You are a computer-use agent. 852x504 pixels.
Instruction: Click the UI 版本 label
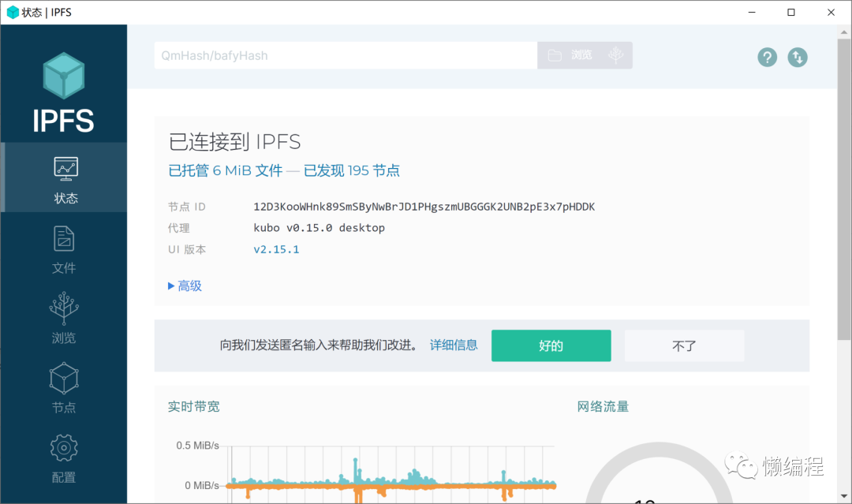point(187,249)
